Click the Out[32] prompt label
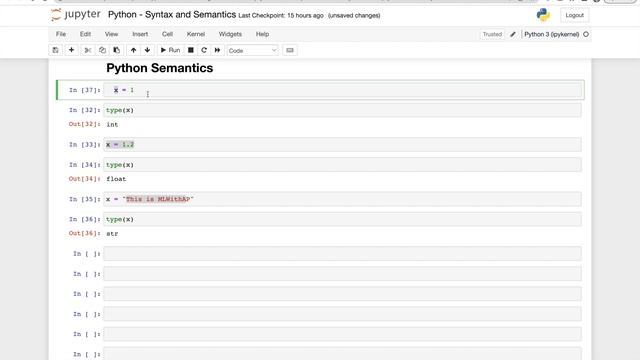The image size is (640, 360). 84,124
